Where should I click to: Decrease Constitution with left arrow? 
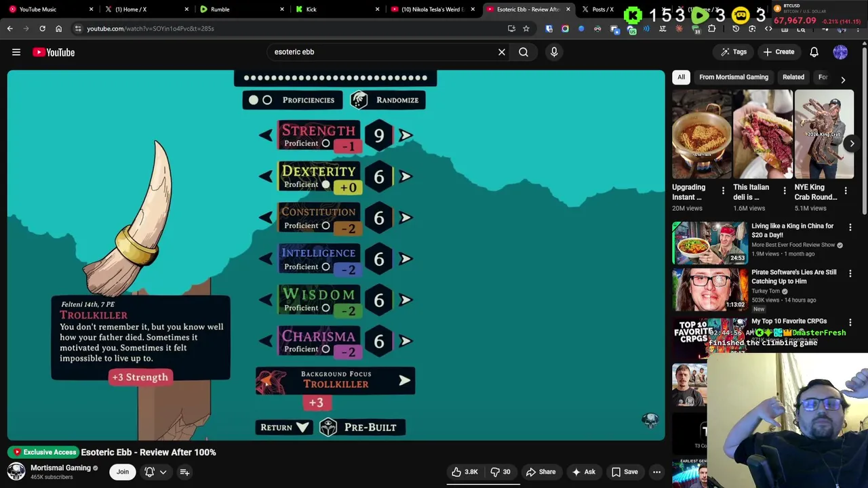(266, 218)
